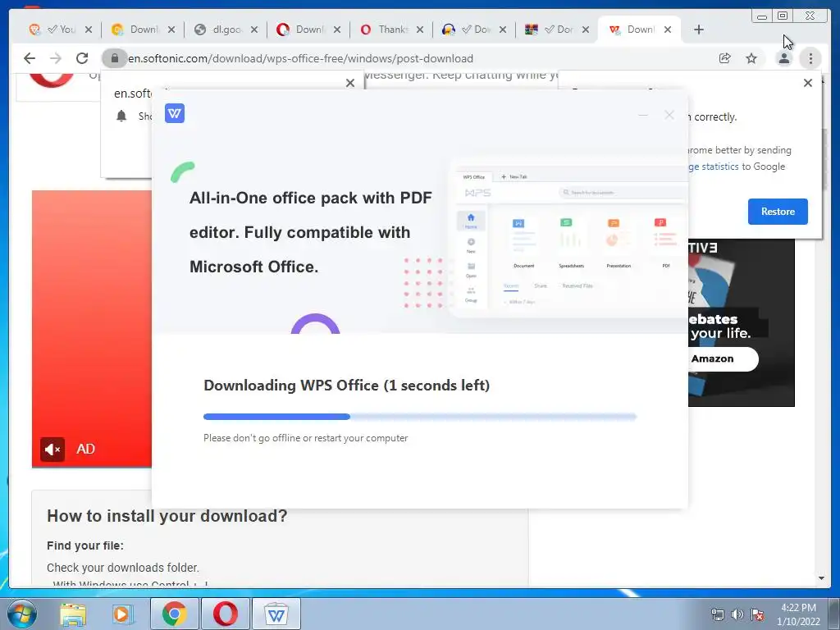Click the page scrollbar down arrow
The image size is (840, 630).
pyautogui.click(x=821, y=577)
